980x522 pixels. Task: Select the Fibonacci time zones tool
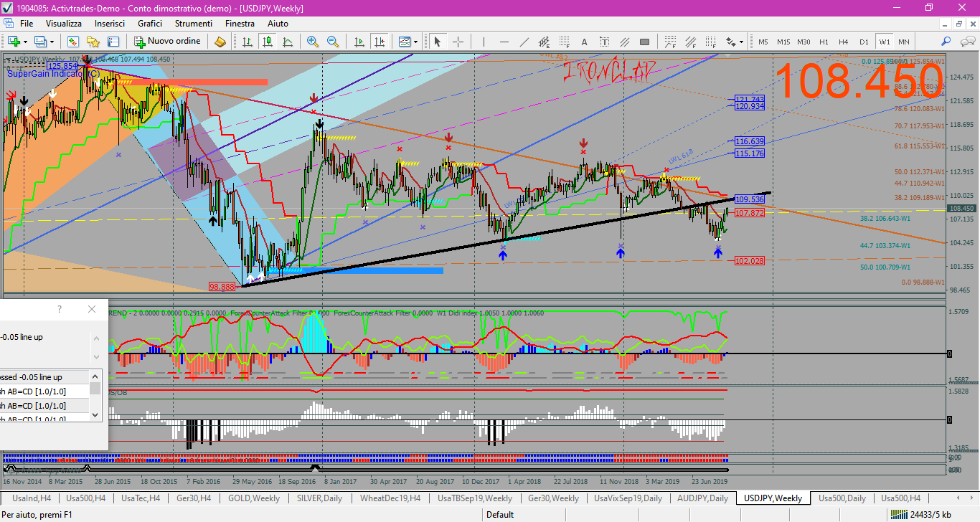[710, 42]
